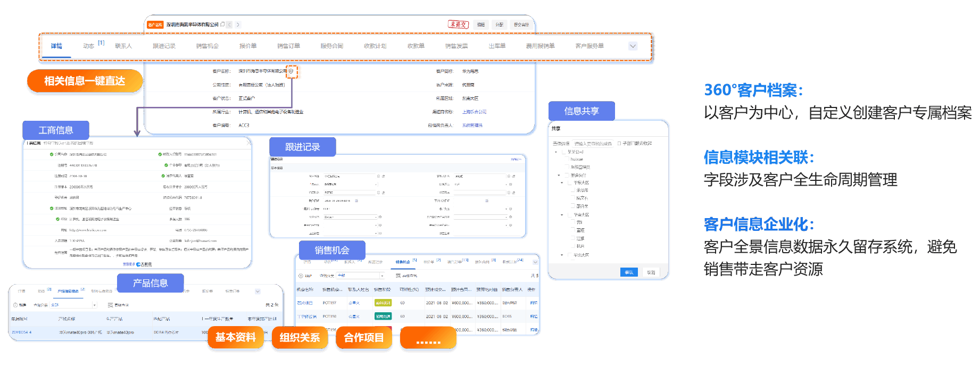The image size is (980, 366).
Task: Open advanced query icon in product info panel
Action: pyautogui.click(x=110, y=305)
